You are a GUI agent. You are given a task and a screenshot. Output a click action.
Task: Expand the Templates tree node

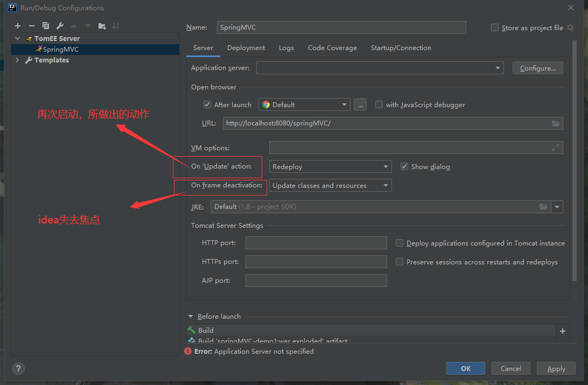(x=17, y=60)
